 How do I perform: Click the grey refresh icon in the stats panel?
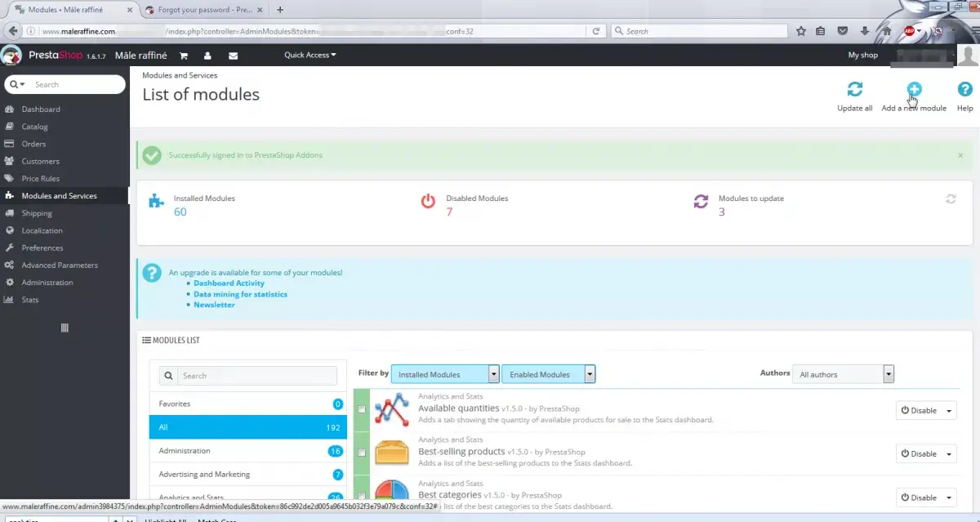pos(951,199)
